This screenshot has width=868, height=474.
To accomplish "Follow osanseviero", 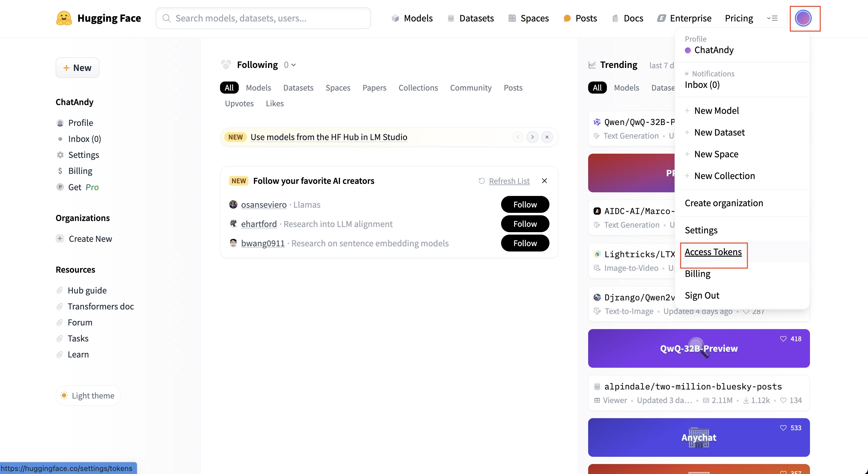I will pyautogui.click(x=525, y=204).
